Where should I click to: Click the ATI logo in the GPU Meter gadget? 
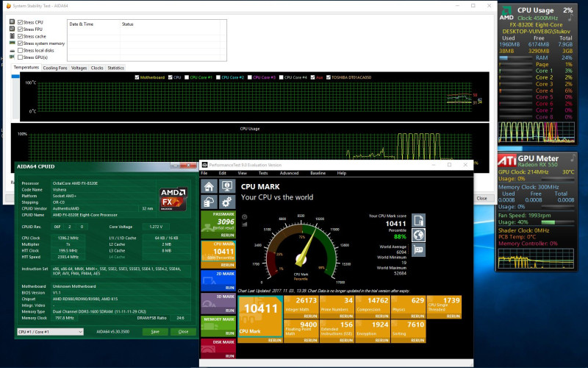tap(507, 160)
